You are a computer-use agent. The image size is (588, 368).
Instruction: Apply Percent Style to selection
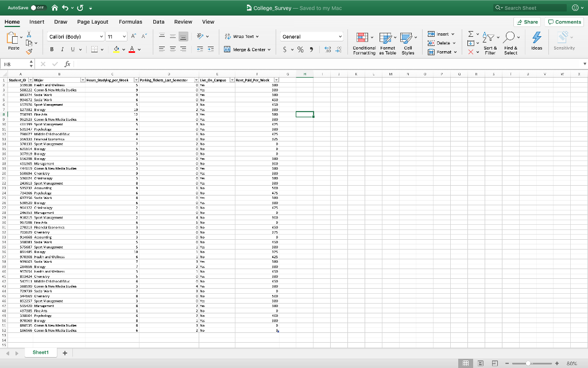tap(300, 49)
